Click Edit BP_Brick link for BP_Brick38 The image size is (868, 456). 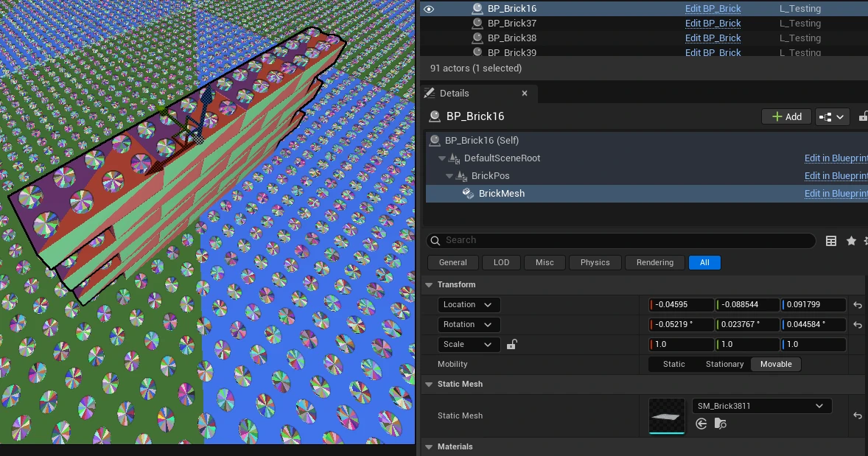713,38
